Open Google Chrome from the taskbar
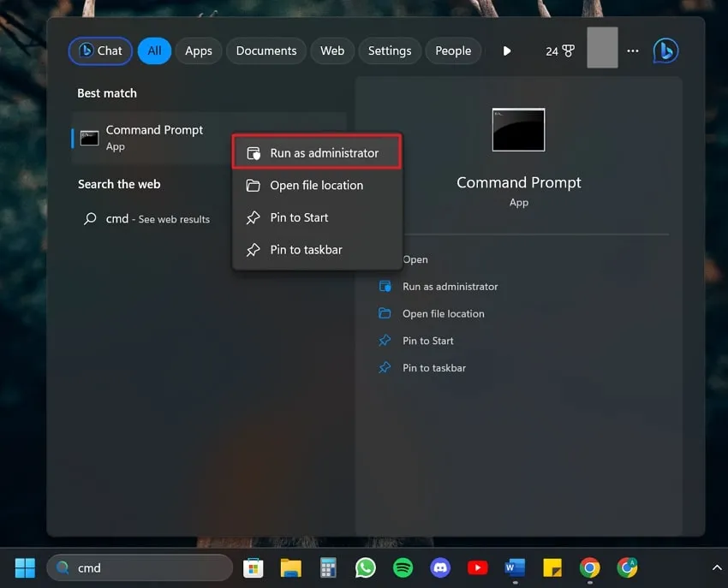 (589, 567)
